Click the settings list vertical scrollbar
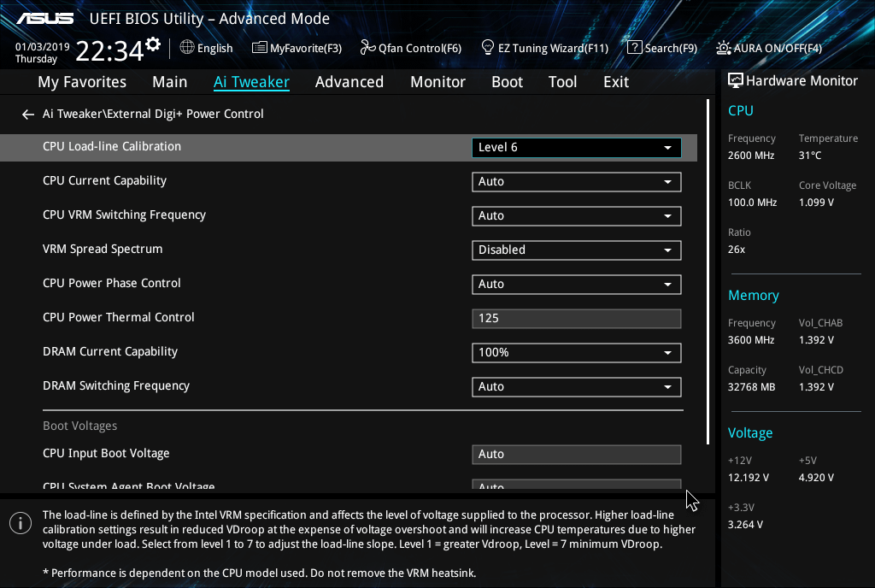Screen dimensions: 875x588 coord(708,272)
